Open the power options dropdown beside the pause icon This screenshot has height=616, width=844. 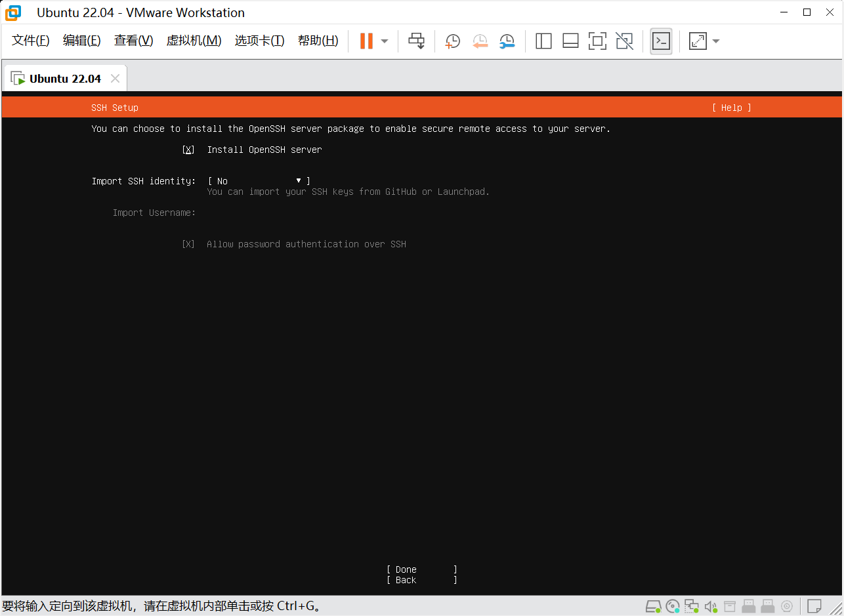[385, 41]
